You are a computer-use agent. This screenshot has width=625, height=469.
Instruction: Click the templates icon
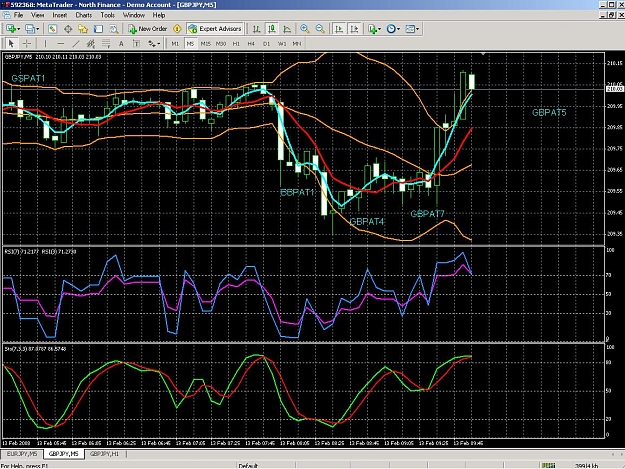coord(410,29)
